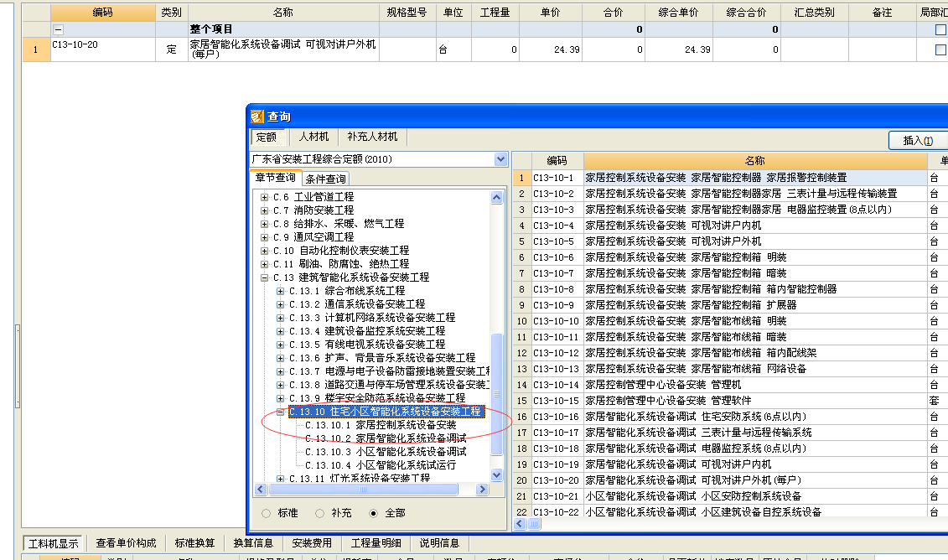The height and width of the screenshot is (560, 948).
Task: Click results table scroll-left arrow
Action: [x=520, y=524]
